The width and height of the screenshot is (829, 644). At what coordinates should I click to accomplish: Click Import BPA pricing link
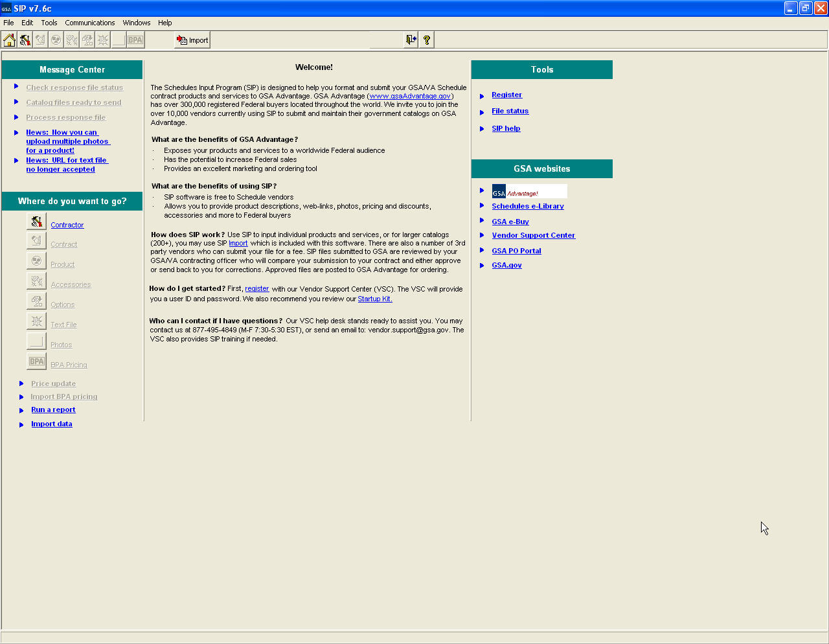pyautogui.click(x=64, y=397)
